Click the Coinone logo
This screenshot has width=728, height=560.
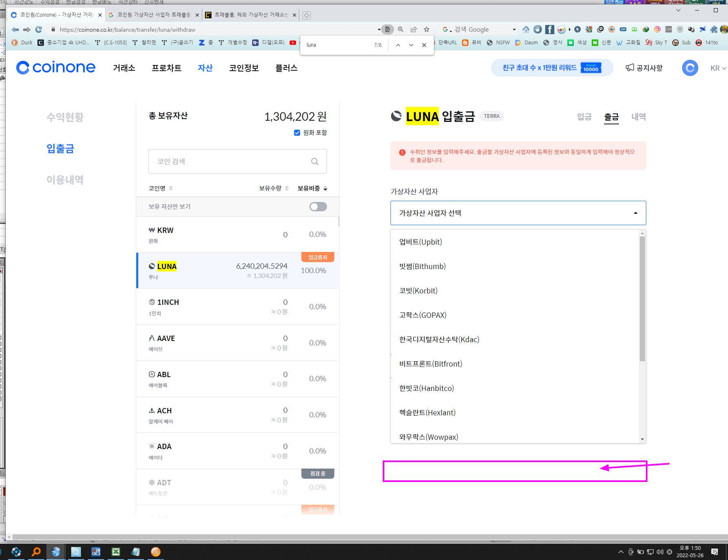[56, 67]
